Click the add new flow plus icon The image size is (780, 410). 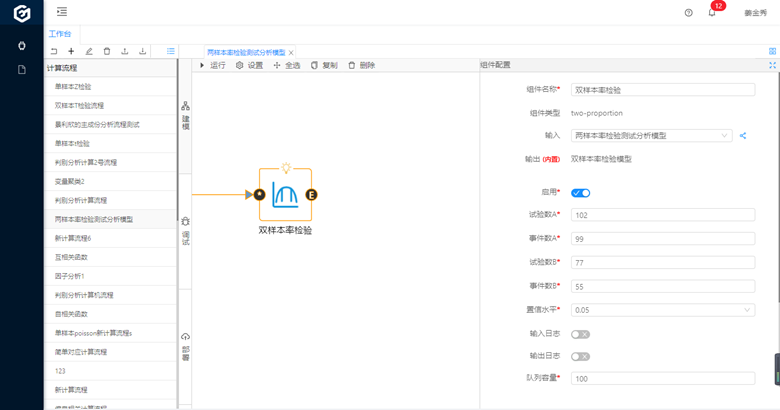pos(71,51)
